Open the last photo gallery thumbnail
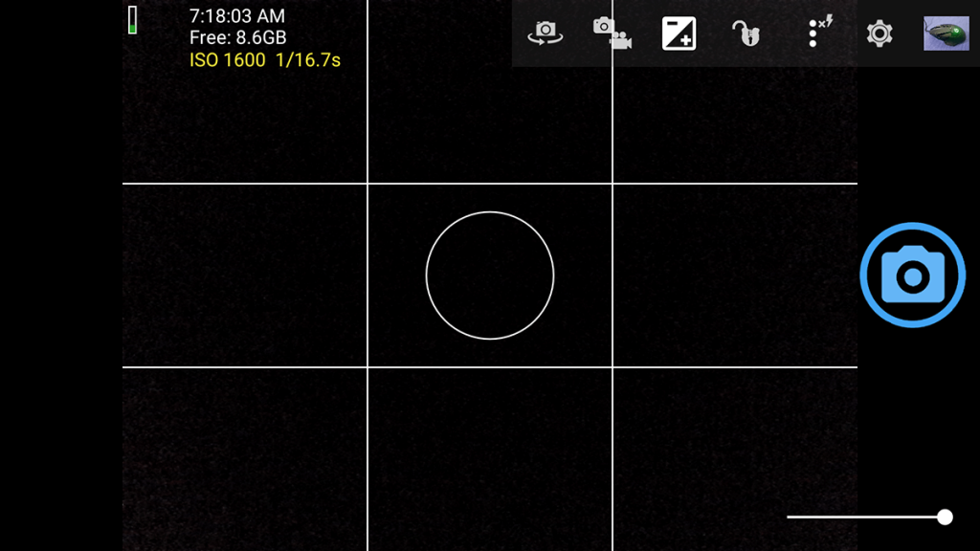980x551 pixels. [x=946, y=33]
